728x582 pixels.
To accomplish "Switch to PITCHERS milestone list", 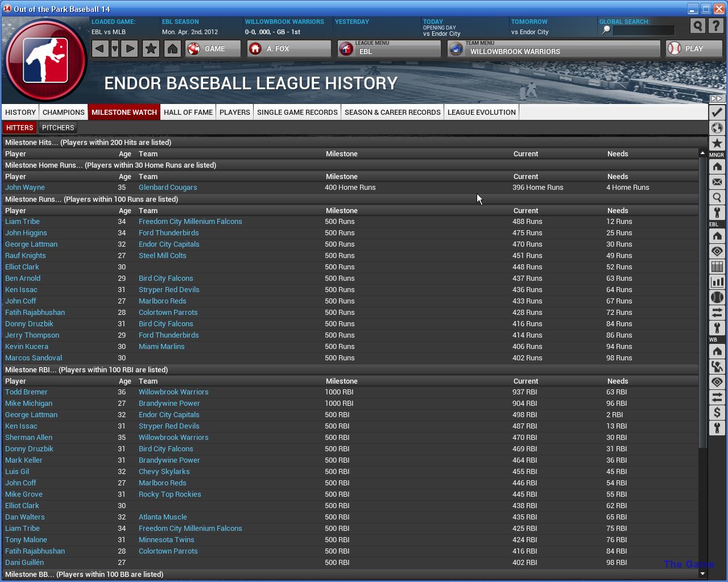I will (58, 128).
